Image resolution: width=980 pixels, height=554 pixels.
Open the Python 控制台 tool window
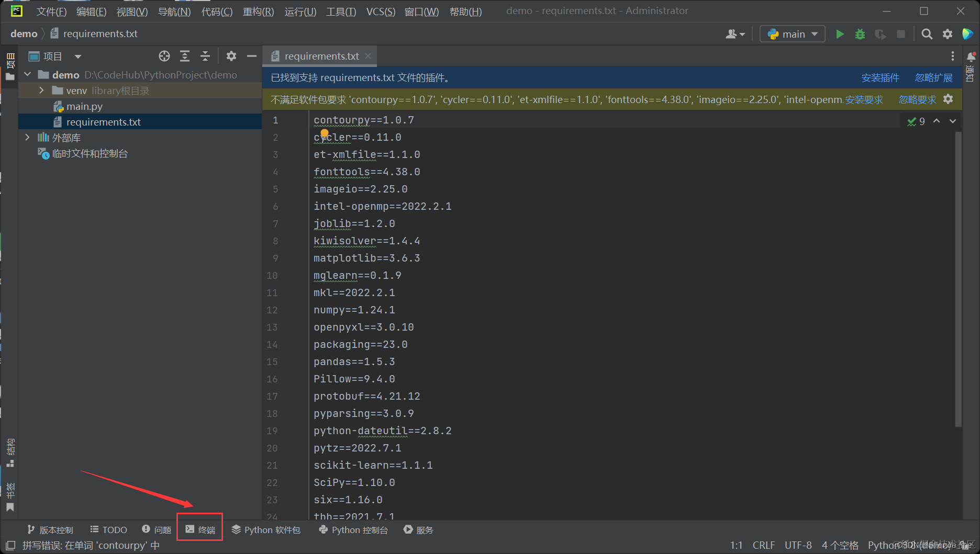[353, 530]
